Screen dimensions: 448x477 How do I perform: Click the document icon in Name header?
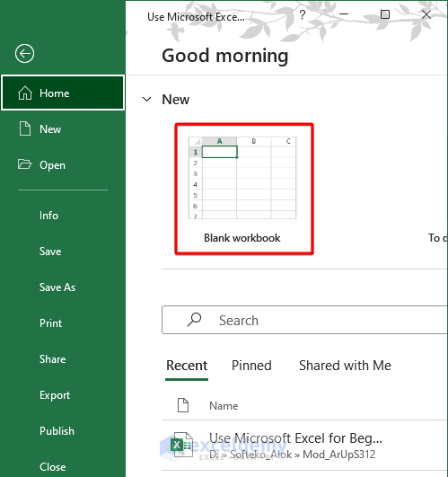click(183, 405)
